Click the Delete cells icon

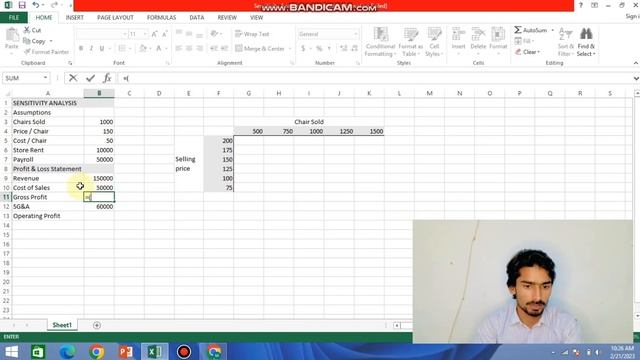tap(478, 34)
